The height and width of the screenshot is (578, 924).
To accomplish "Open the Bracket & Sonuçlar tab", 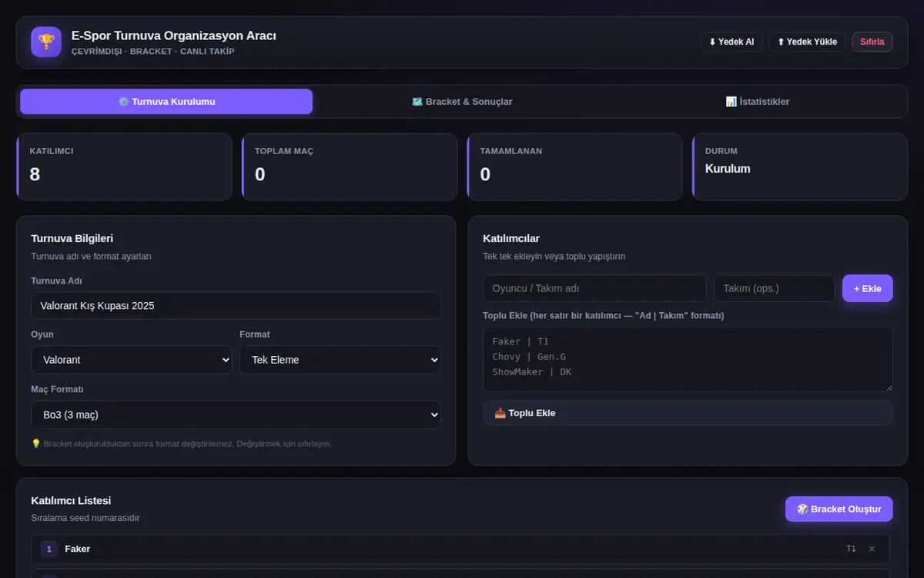I will click(462, 102).
